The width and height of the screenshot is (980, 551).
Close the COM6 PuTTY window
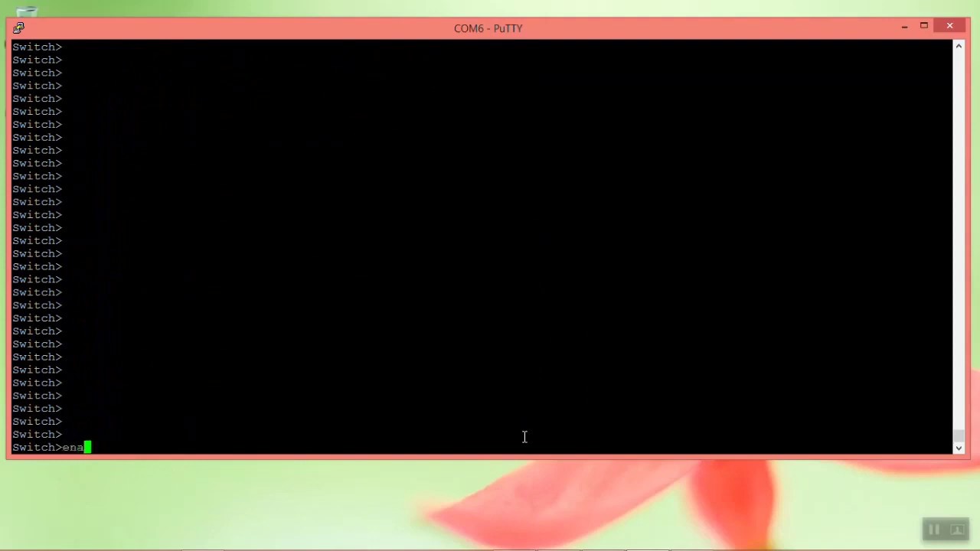pos(949,27)
